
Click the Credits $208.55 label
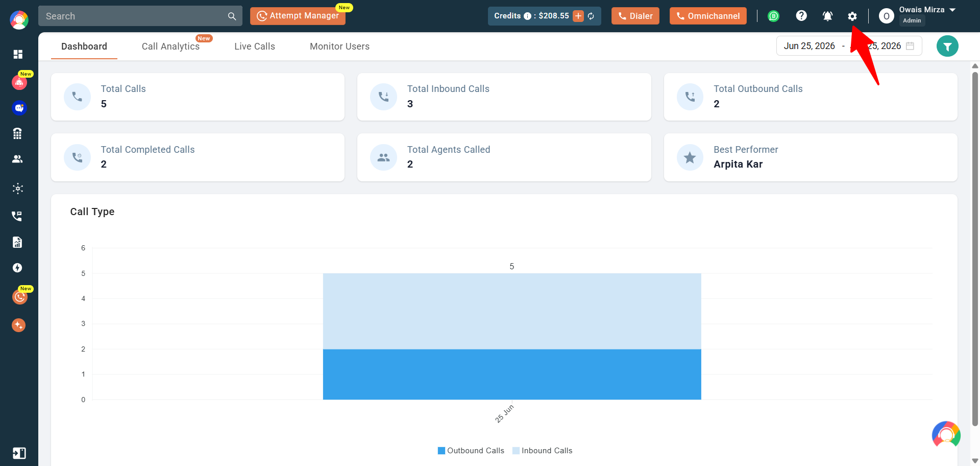click(531, 16)
